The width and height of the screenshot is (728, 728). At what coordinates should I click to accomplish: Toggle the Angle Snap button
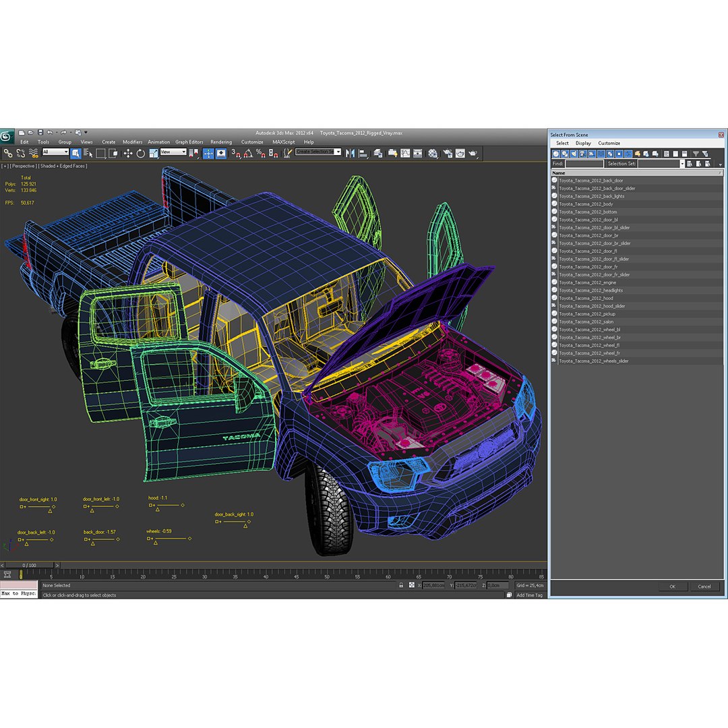248,153
